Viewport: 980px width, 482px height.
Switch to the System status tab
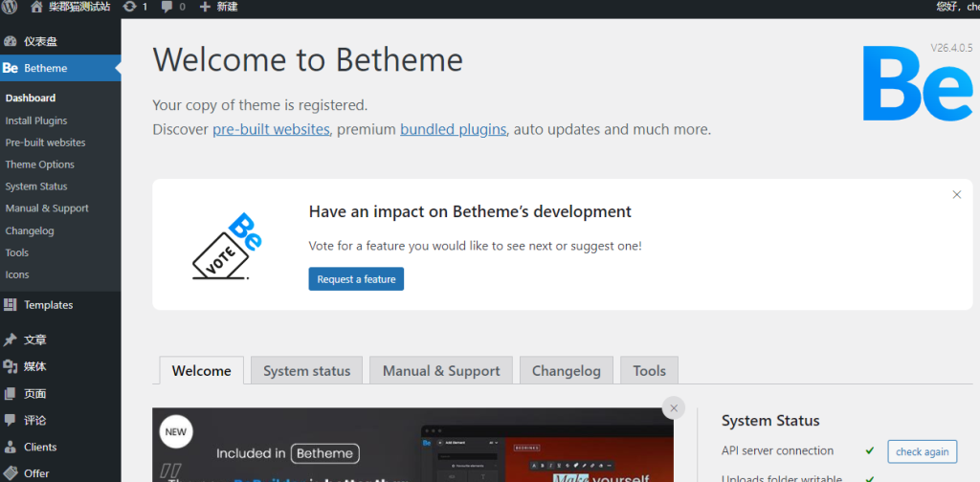tap(306, 371)
